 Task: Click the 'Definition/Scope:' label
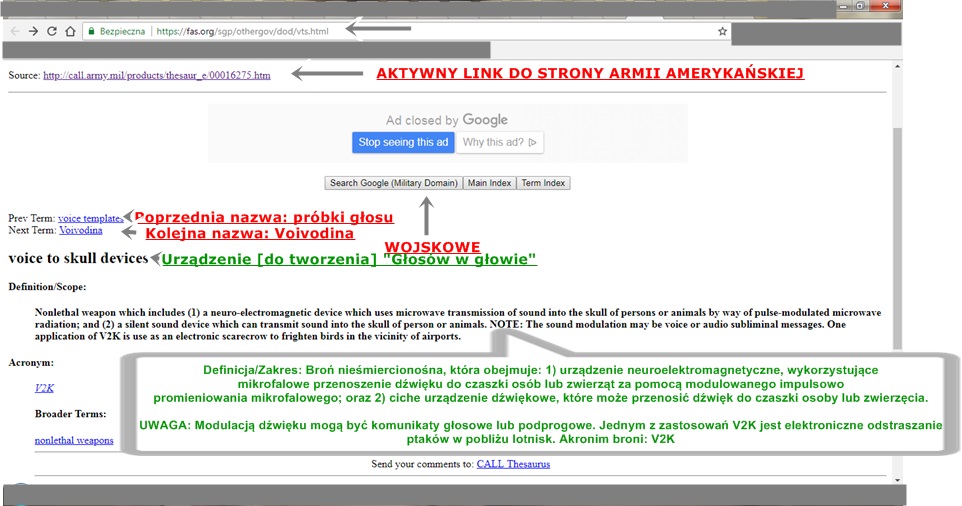coord(47,286)
